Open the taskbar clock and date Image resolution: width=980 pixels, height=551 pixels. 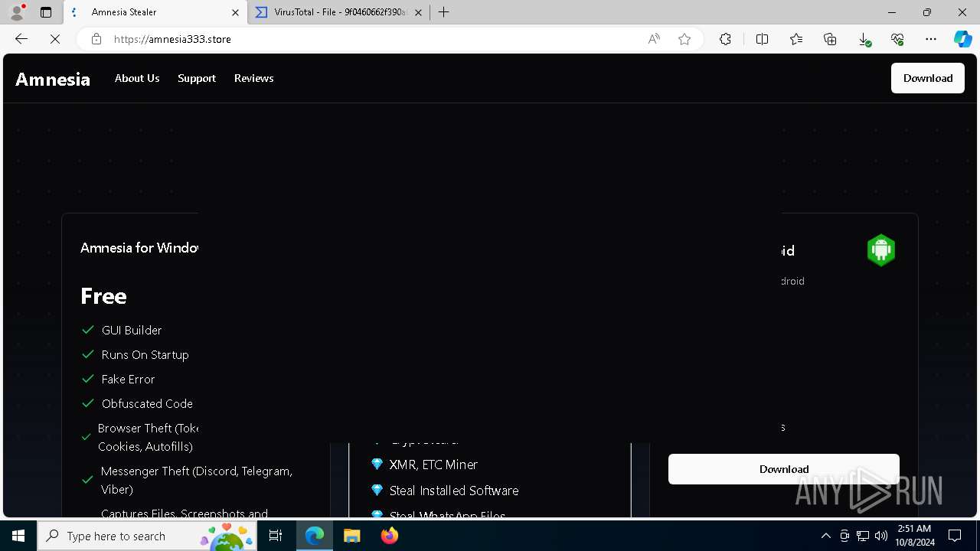(916, 536)
